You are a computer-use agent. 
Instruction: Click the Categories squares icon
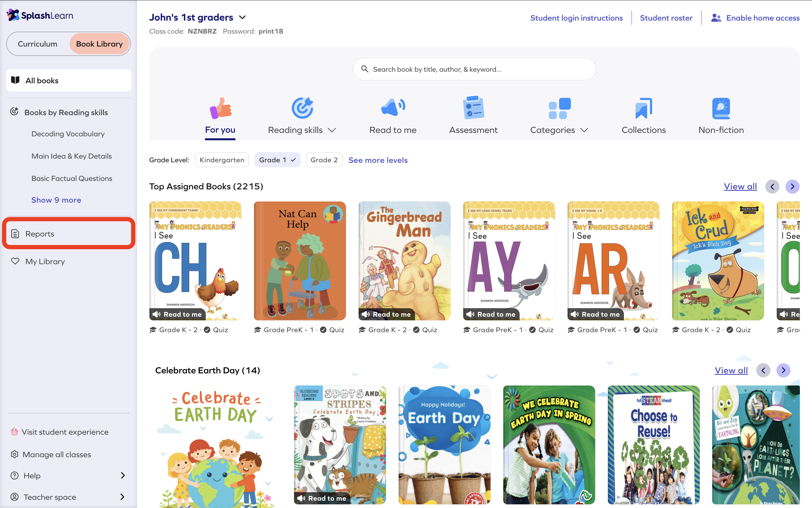click(x=559, y=108)
